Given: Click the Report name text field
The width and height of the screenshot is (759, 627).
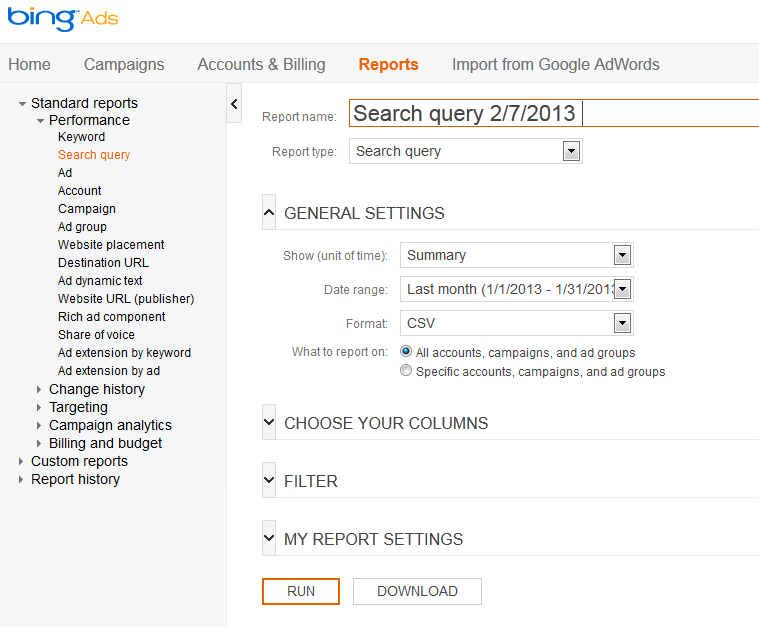Looking at the screenshot, I should click(553, 113).
